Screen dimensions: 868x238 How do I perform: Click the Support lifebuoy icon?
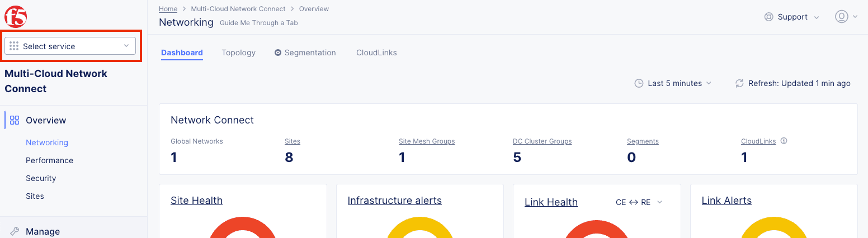click(x=768, y=17)
